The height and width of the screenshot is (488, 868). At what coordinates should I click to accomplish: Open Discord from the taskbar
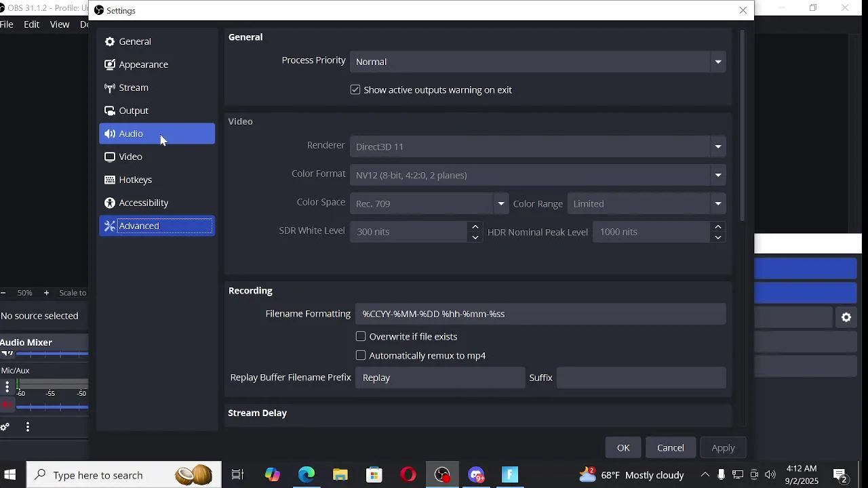[476, 475]
